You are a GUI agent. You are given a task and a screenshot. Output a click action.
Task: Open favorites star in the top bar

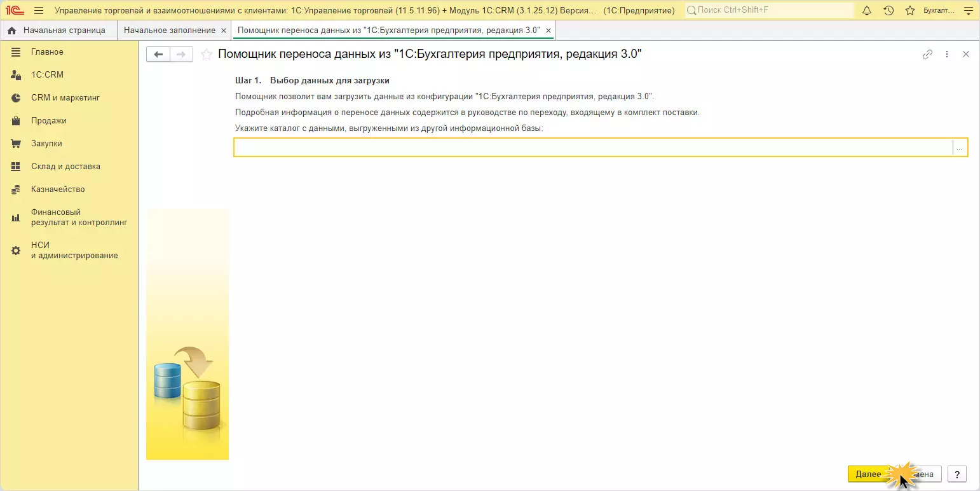point(910,11)
